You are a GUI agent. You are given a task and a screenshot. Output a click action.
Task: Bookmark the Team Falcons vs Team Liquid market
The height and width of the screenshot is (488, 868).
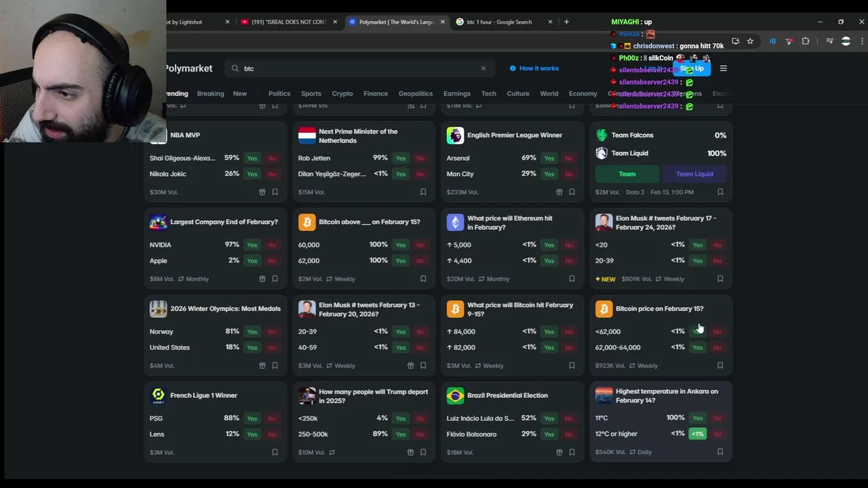pos(720,192)
